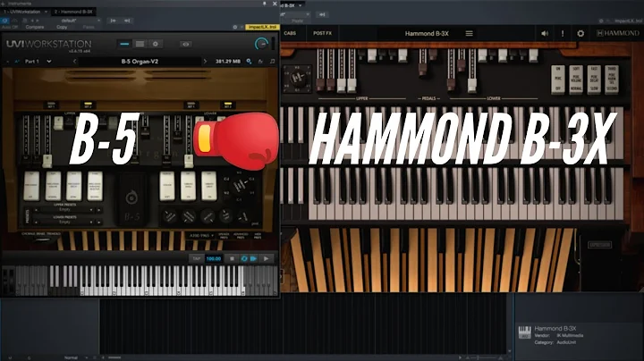Turn the Hammond B-3X vibrato chorus knob
The width and height of the screenshot is (644, 361).
click(298, 77)
